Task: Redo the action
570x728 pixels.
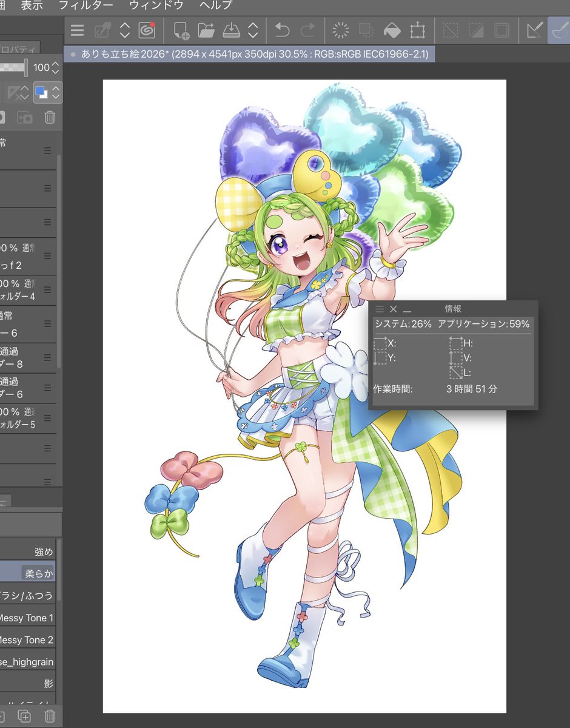Action: point(308,30)
